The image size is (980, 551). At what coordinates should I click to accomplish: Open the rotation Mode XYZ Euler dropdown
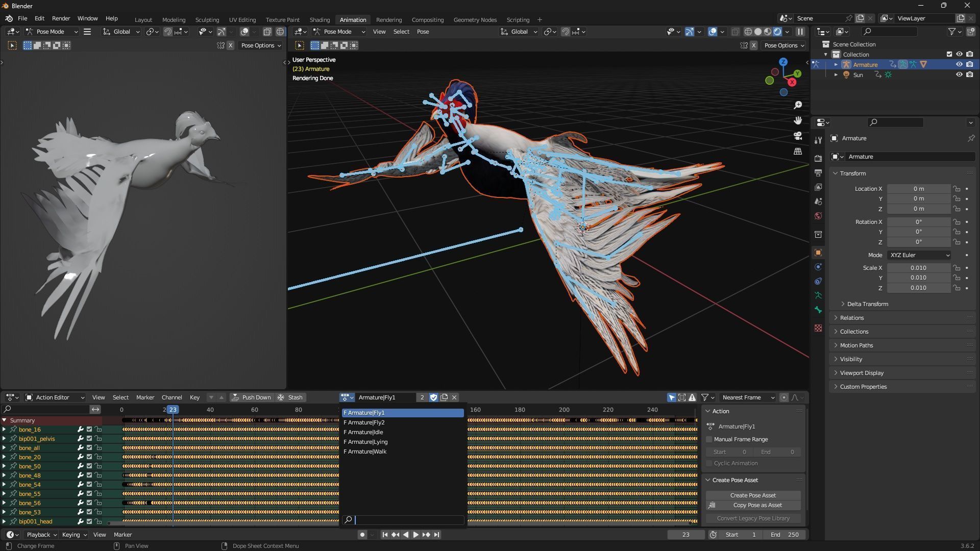click(x=919, y=255)
